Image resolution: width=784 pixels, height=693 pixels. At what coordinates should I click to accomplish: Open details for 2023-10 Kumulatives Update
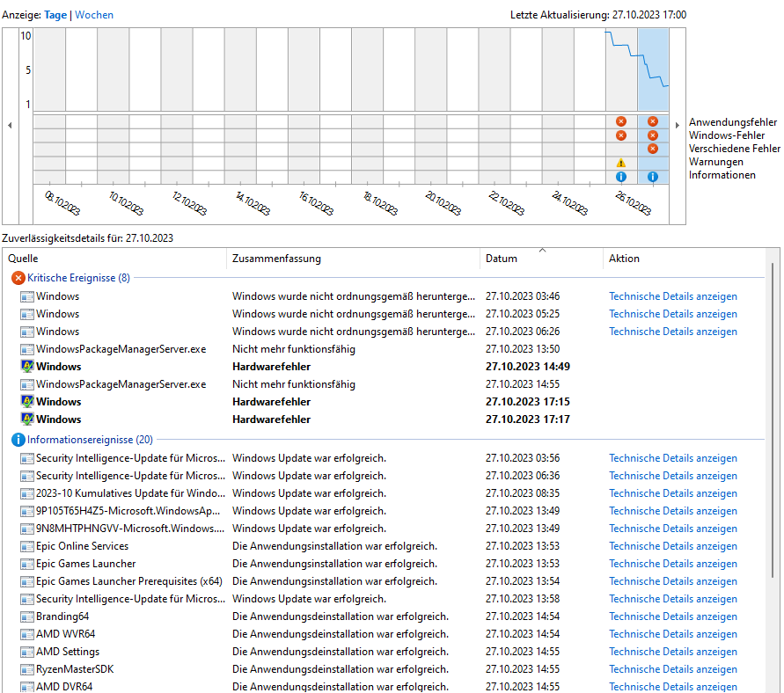[x=673, y=493]
